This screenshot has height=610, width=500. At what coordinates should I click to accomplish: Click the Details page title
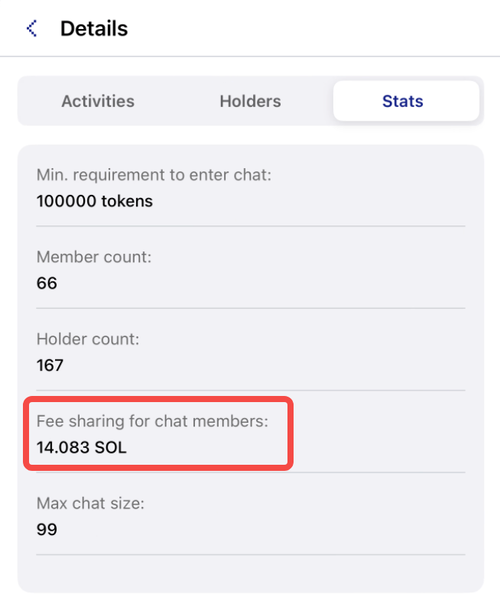(94, 28)
